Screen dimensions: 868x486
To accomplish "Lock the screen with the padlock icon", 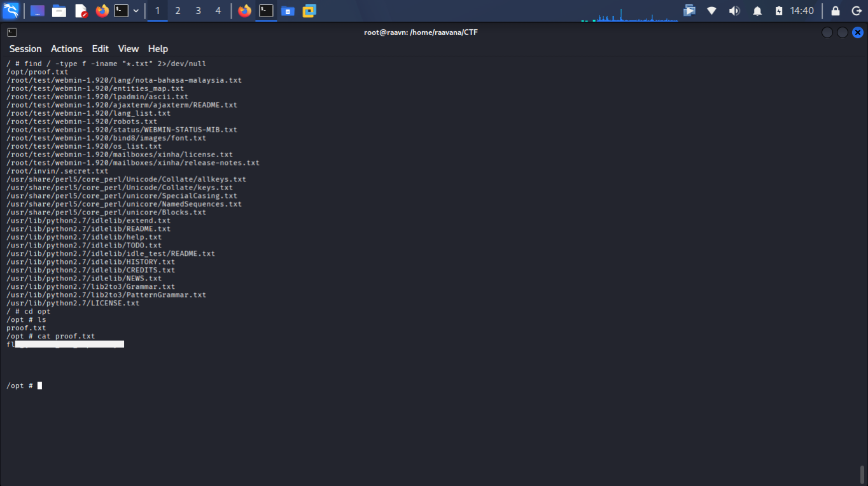I will (x=836, y=11).
